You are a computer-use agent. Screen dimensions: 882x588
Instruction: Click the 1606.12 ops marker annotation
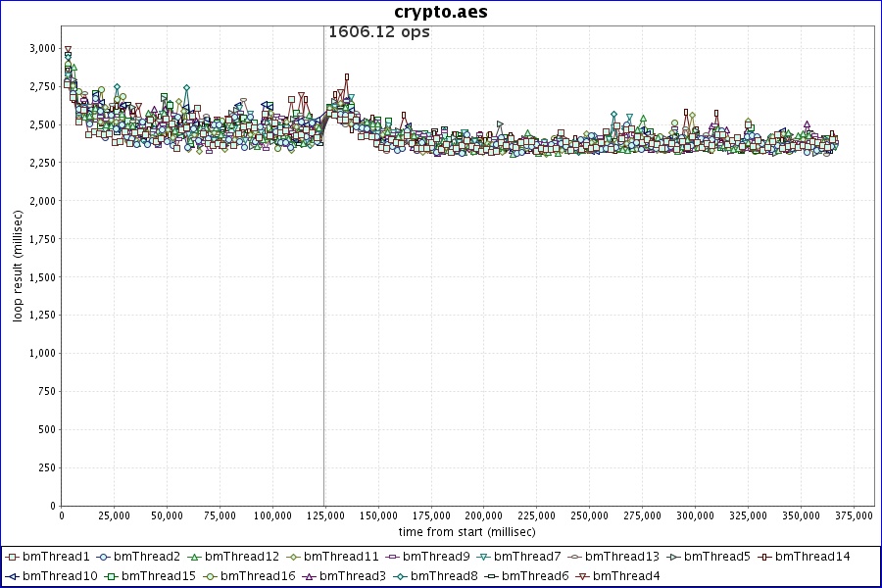click(x=378, y=31)
